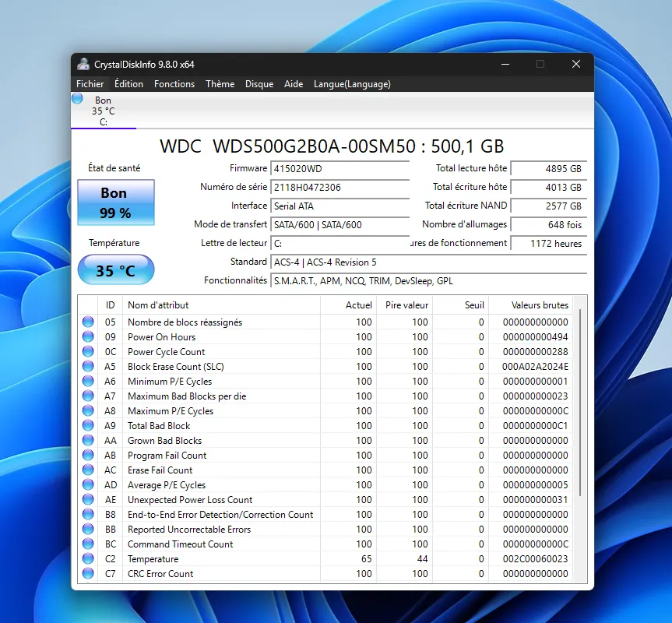The width and height of the screenshot is (672, 623).
Task: Select the Total Bad Block attribute name
Action: tap(159, 426)
